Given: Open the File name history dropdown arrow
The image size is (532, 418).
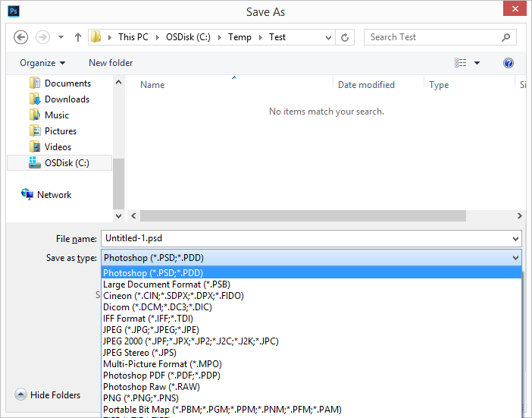Looking at the screenshot, I should (x=516, y=239).
